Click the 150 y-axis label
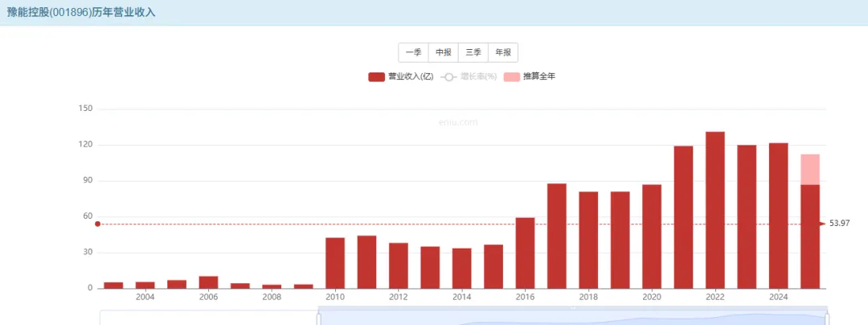This screenshot has width=868, height=325. pos(86,109)
